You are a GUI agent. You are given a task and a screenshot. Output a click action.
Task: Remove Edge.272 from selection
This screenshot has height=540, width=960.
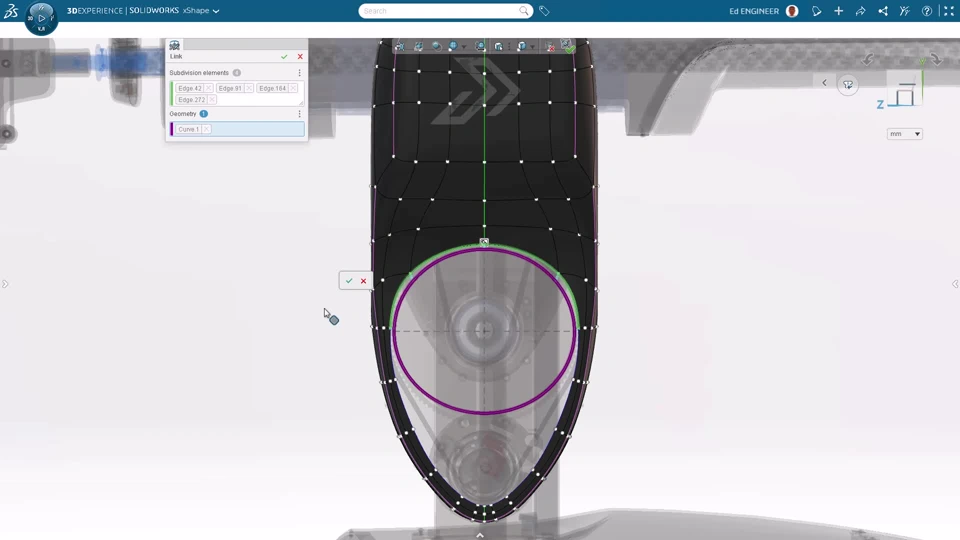[x=212, y=100]
